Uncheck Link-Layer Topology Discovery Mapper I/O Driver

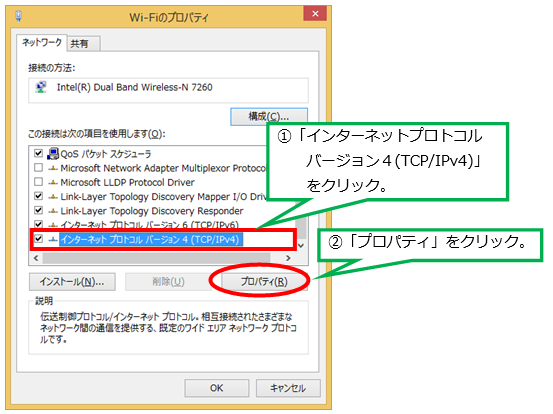click(38, 196)
